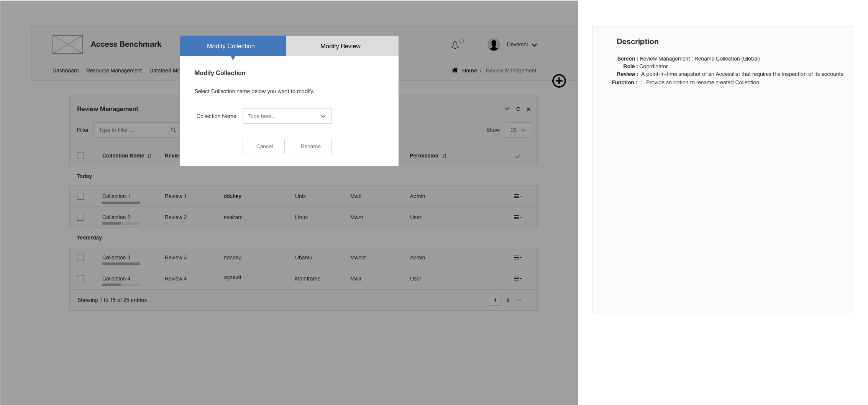Click the Rename button
The height and width of the screenshot is (405, 868).
pos(311,146)
